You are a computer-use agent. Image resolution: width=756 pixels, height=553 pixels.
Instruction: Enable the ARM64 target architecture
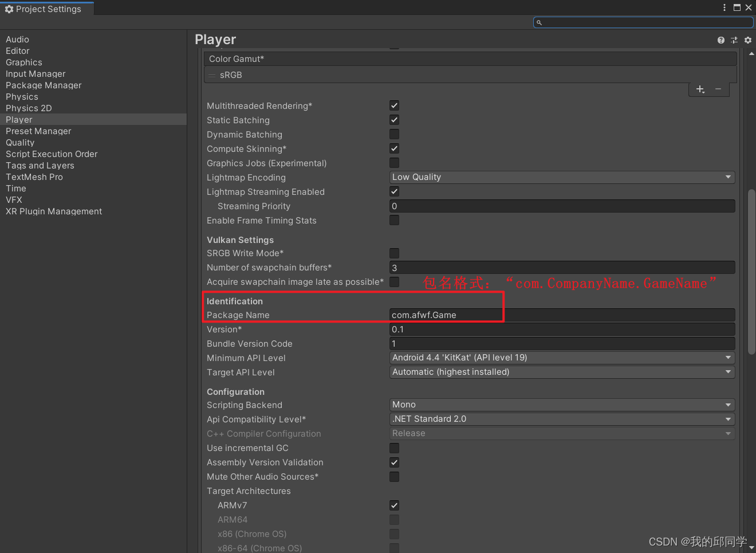pos(394,520)
